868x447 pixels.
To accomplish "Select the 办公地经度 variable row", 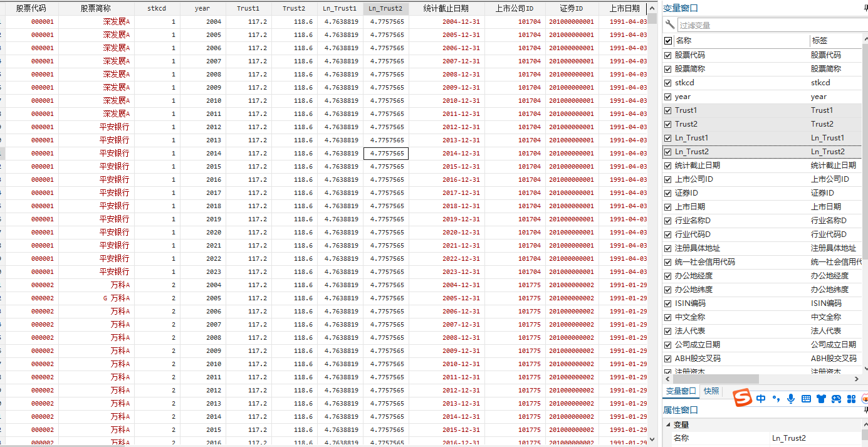I will [x=762, y=276].
